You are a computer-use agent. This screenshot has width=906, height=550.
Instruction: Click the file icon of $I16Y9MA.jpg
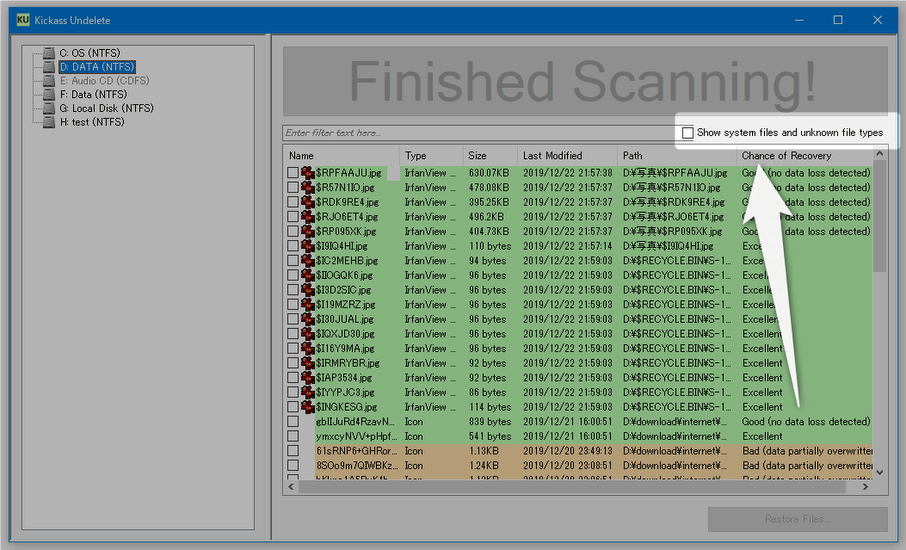click(x=308, y=348)
